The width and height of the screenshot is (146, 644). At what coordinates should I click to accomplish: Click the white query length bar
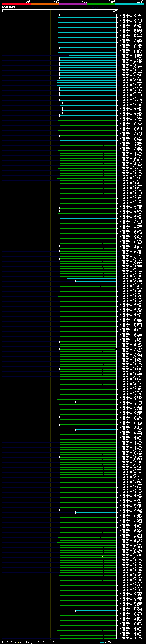(x=60, y=10)
